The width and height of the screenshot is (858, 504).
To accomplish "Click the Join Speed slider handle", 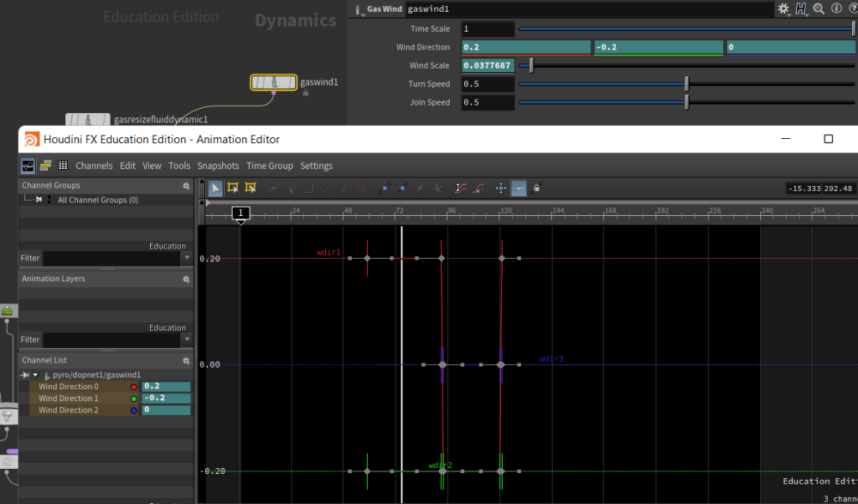I will [687, 102].
